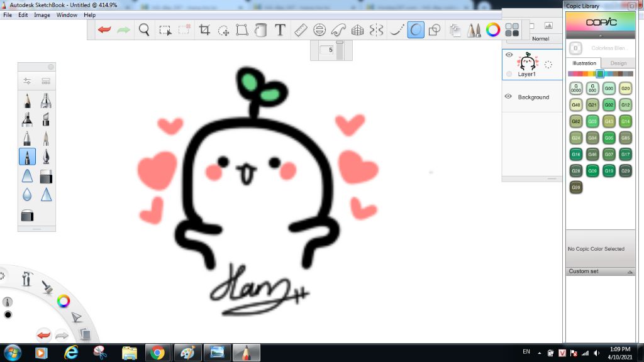644x362 pixels.
Task: Toggle the Layer Editor window
Action: pos(455,30)
